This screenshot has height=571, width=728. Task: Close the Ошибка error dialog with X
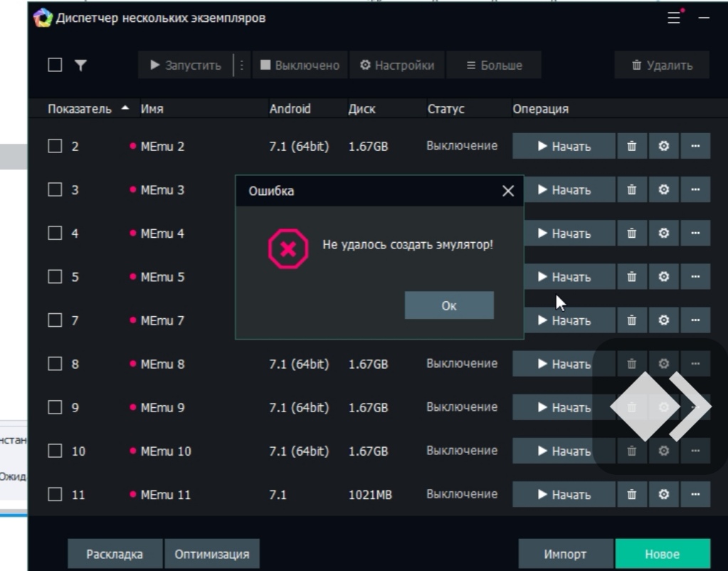[x=508, y=191]
